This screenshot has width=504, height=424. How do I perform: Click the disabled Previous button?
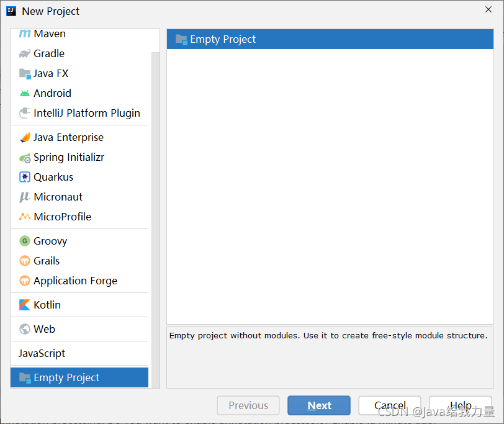pyautogui.click(x=248, y=405)
